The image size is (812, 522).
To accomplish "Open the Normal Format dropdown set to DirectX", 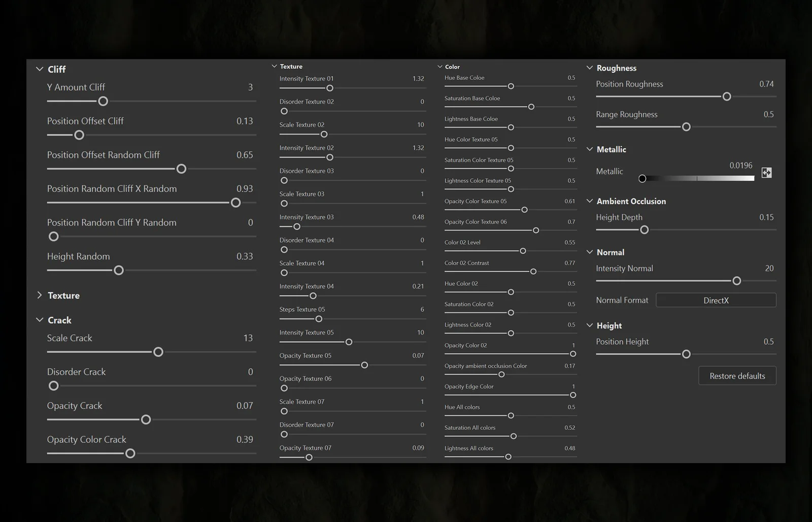I will tap(716, 300).
